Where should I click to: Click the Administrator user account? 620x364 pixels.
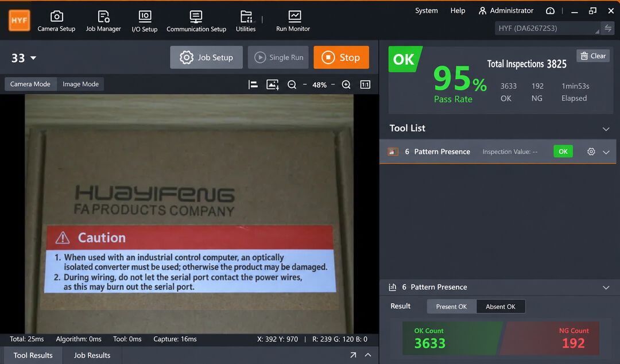(506, 11)
